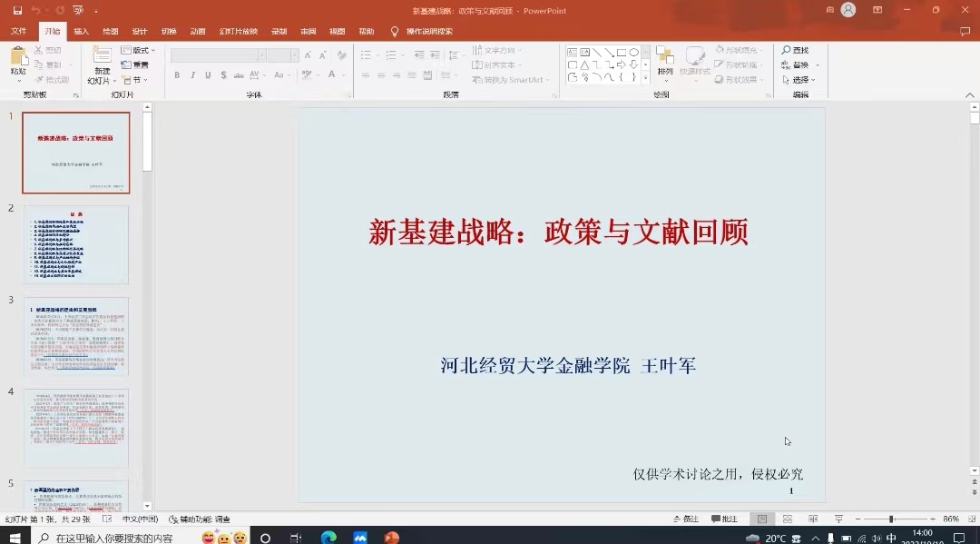This screenshot has width=980, height=544.
Task: Select the Rectangle shape in gallery
Action: pyautogui.click(x=622, y=53)
